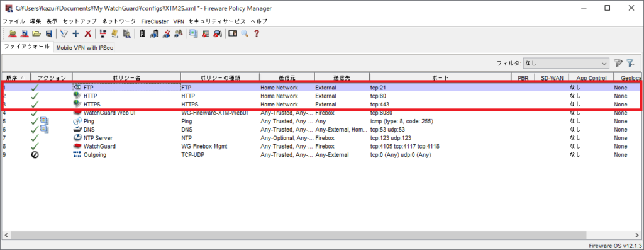The height and width of the screenshot is (250, 644).
Task: Click the blocked globe toolbar icon
Action: 218,34
